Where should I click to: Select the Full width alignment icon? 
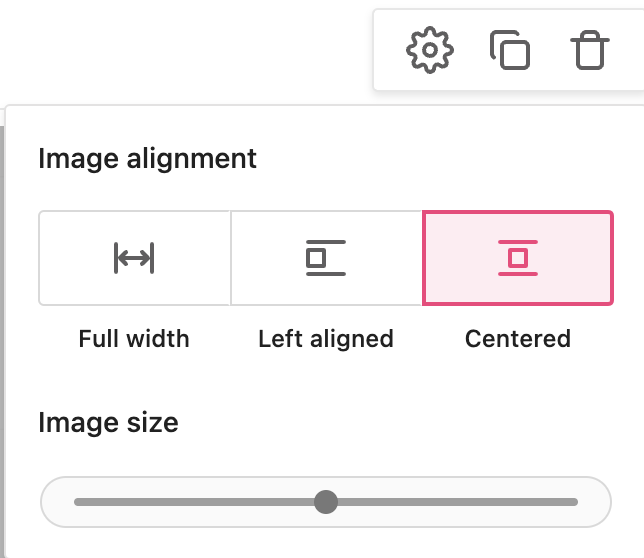(x=134, y=258)
